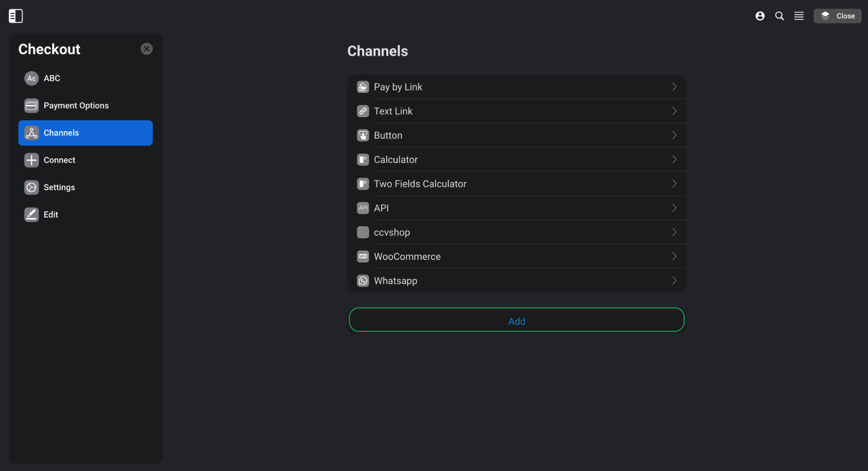Open the user account icon
This screenshot has height=471, width=868.
(x=760, y=16)
